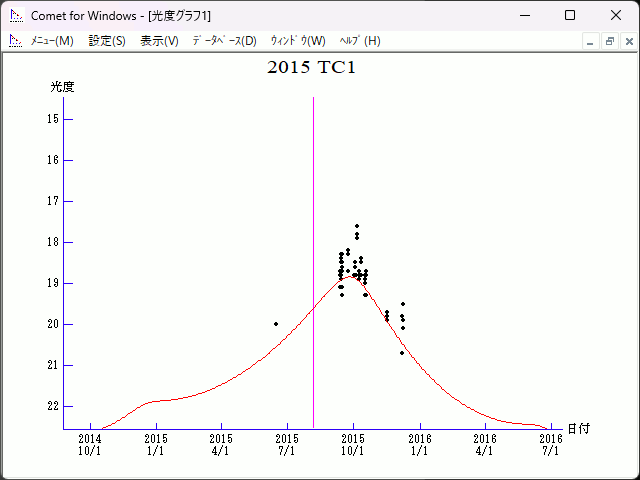Minimize the inner 光度グラフ1 child window
640x480 pixels.
pos(591,41)
